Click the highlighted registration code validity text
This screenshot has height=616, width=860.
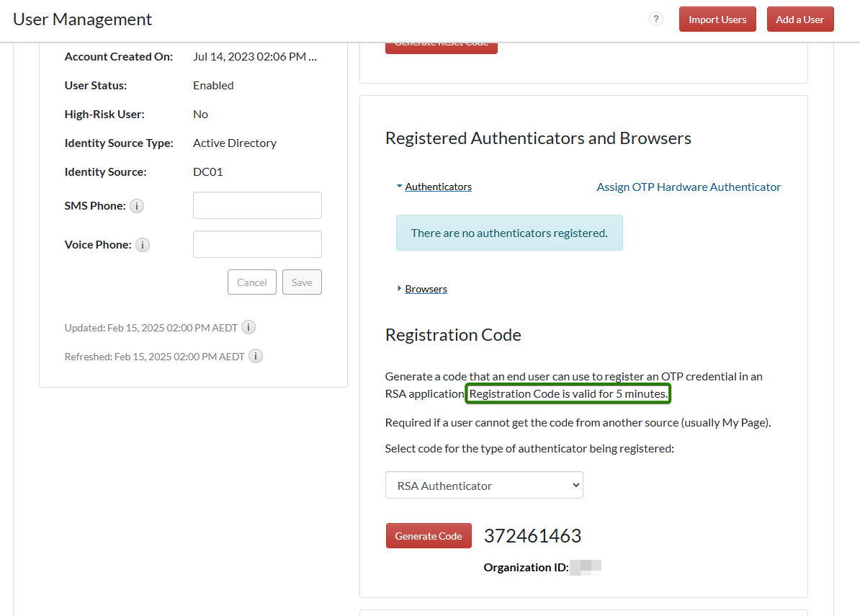click(x=569, y=394)
